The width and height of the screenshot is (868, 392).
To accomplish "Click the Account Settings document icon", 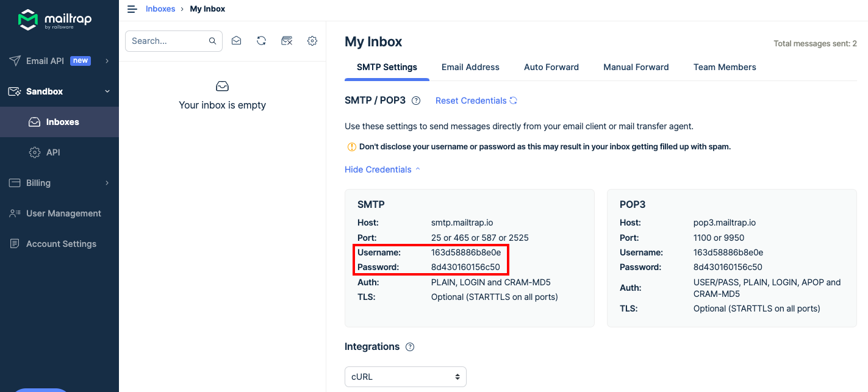I will pos(15,244).
